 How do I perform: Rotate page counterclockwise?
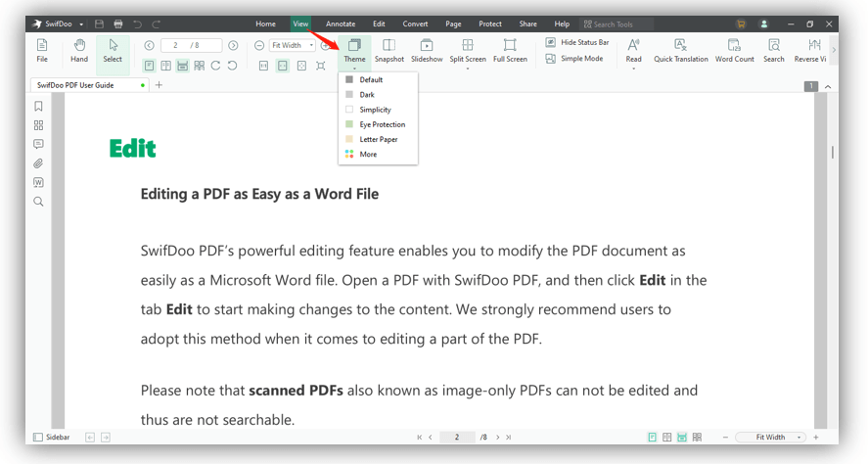click(233, 66)
